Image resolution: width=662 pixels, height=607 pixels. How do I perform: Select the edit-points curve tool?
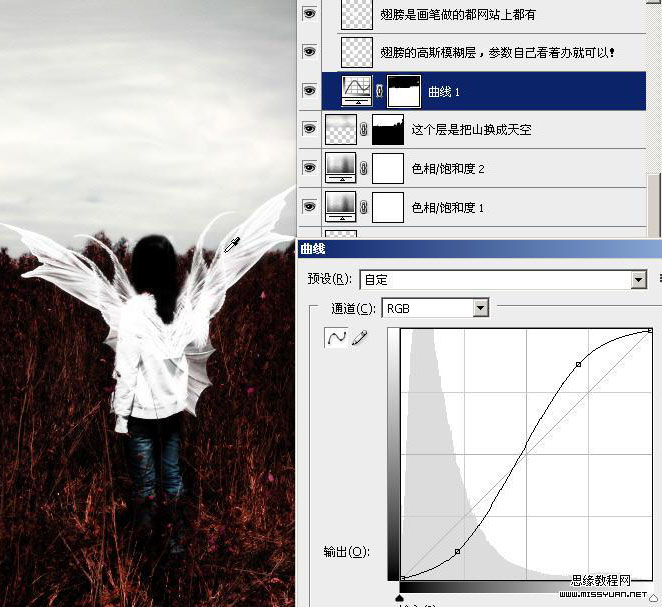[x=336, y=337]
